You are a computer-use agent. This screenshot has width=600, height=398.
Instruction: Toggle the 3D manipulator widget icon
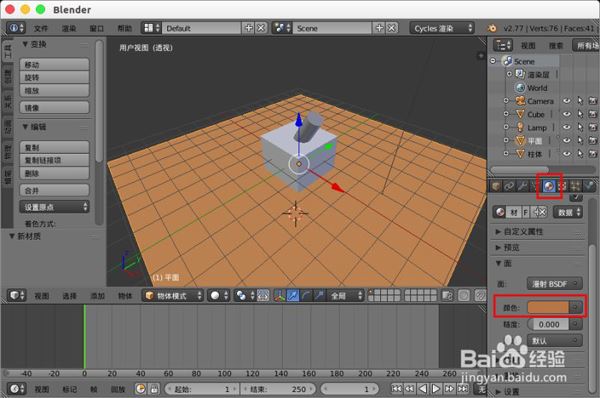(x=279, y=295)
